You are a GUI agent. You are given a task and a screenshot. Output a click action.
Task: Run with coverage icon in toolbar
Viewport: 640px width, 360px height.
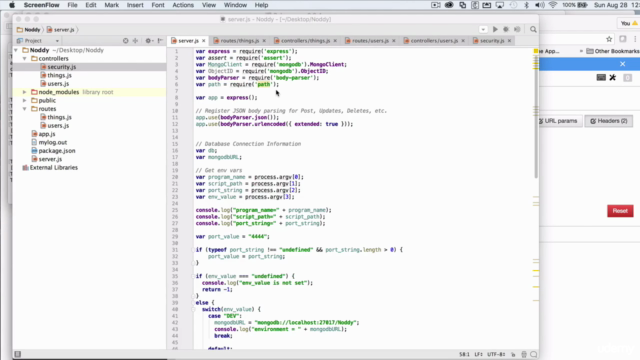517,29
